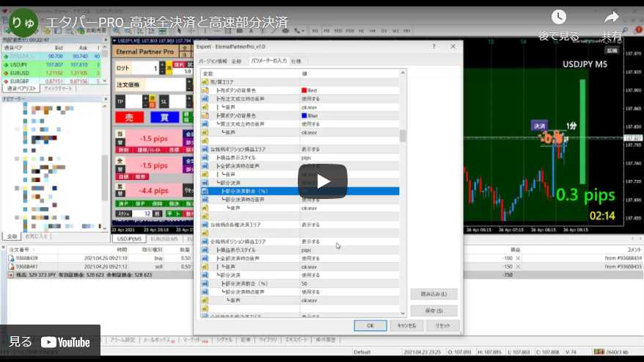The width and height of the screenshot is (644, 362).
Task: Open the help question mark in Expert dialog
Action: point(433,46)
